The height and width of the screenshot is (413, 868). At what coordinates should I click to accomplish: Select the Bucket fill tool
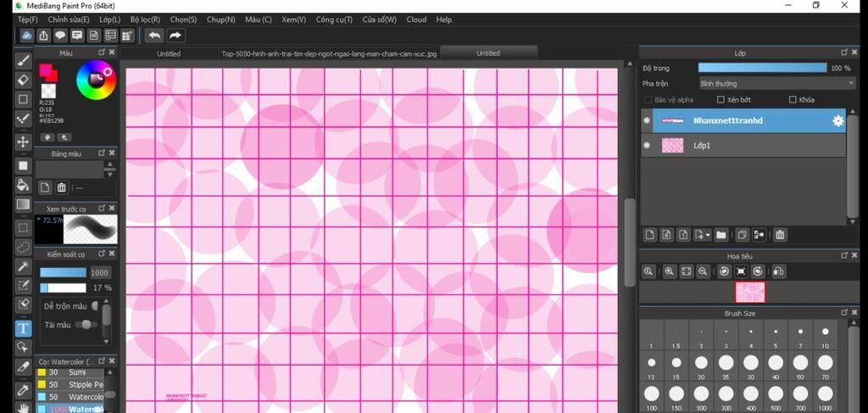pyautogui.click(x=23, y=184)
